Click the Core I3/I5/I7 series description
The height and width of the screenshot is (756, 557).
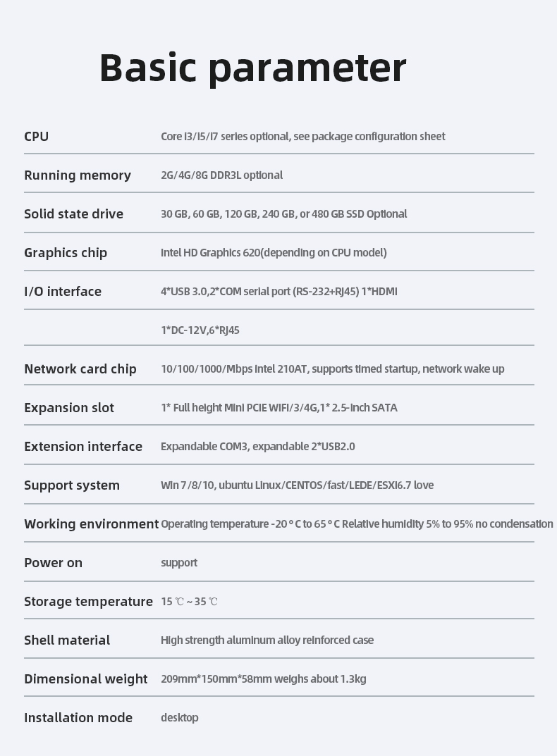click(302, 136)
